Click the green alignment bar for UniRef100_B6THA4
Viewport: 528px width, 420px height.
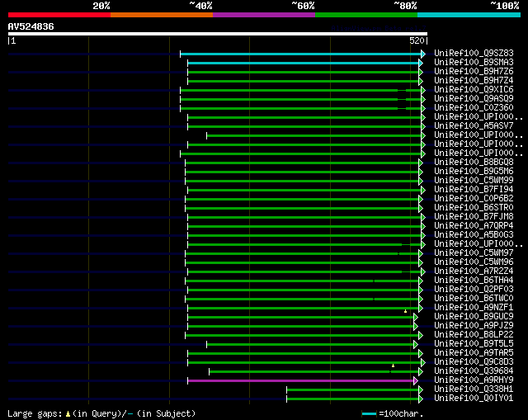(x=302, y=281)
